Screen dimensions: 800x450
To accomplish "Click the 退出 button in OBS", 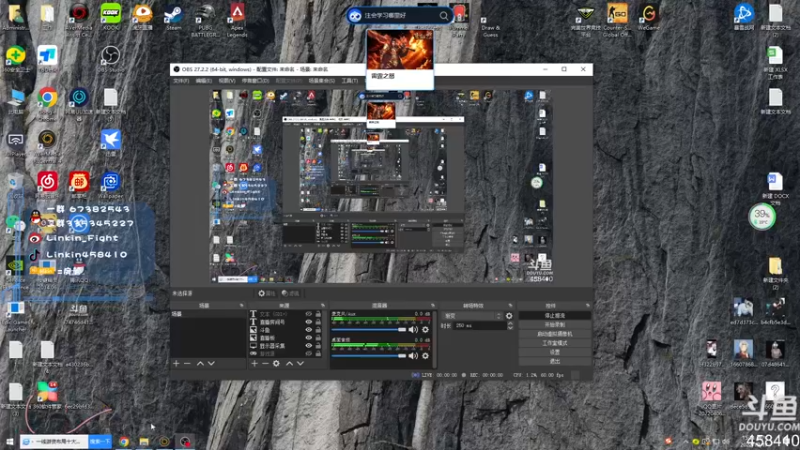I will 555,361.
